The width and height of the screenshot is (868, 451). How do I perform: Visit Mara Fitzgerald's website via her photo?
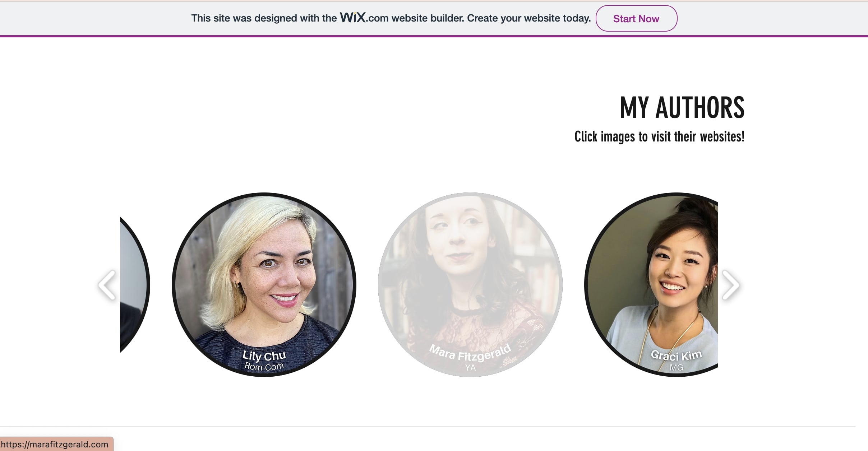point(470,284)
